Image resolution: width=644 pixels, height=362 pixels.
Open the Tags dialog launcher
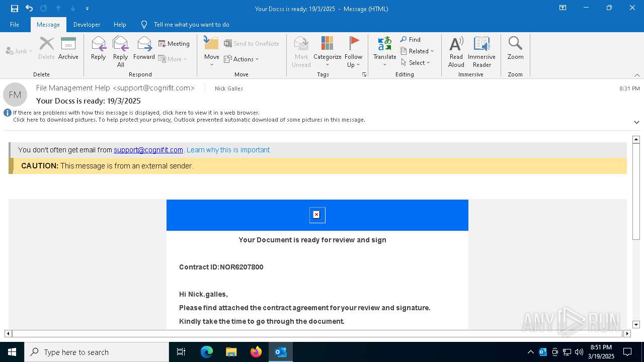(x=364, y=74)
